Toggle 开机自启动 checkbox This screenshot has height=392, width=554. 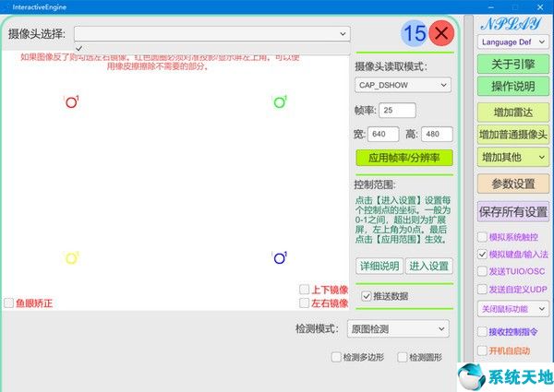[482, 350]
